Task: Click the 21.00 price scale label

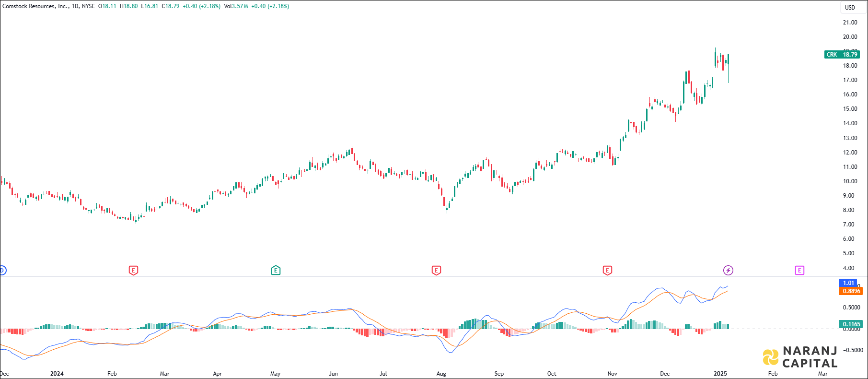Action: [850, 23]
